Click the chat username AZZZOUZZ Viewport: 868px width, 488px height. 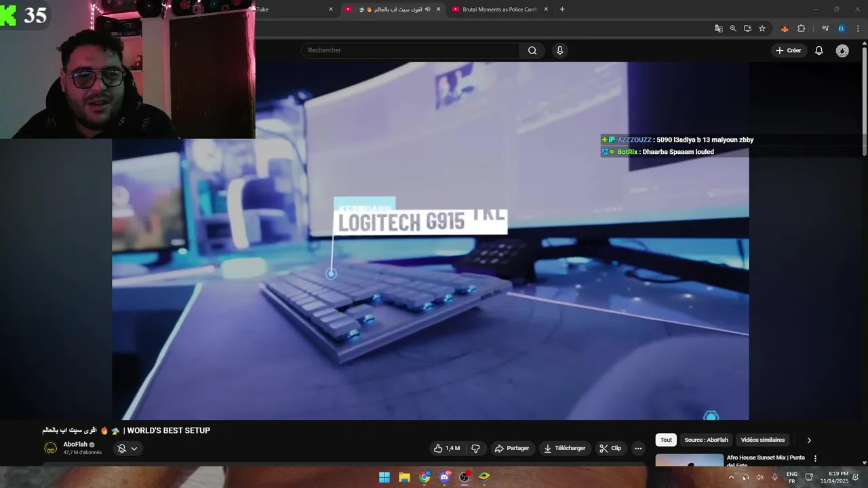click(x=634, y=140)
